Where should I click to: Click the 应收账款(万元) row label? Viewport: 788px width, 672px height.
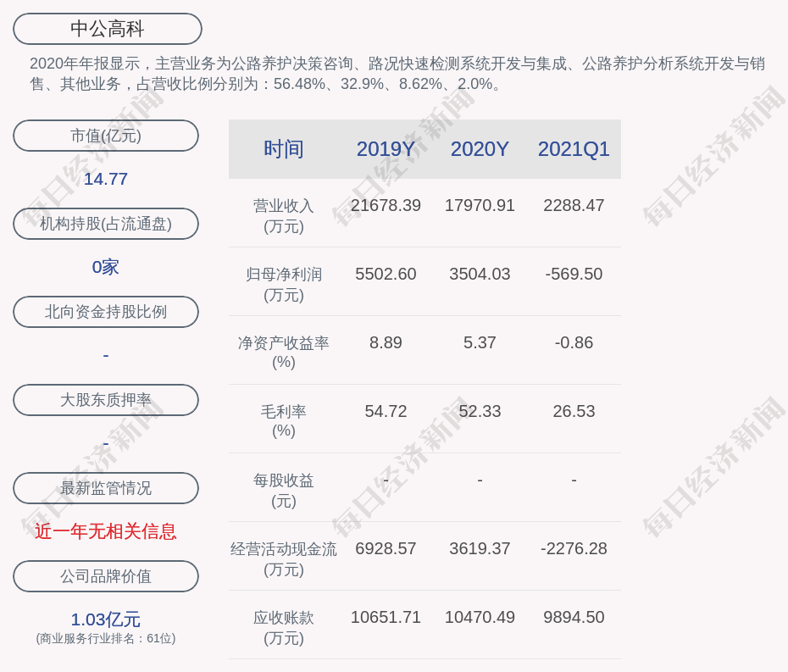tap(283, 627)
